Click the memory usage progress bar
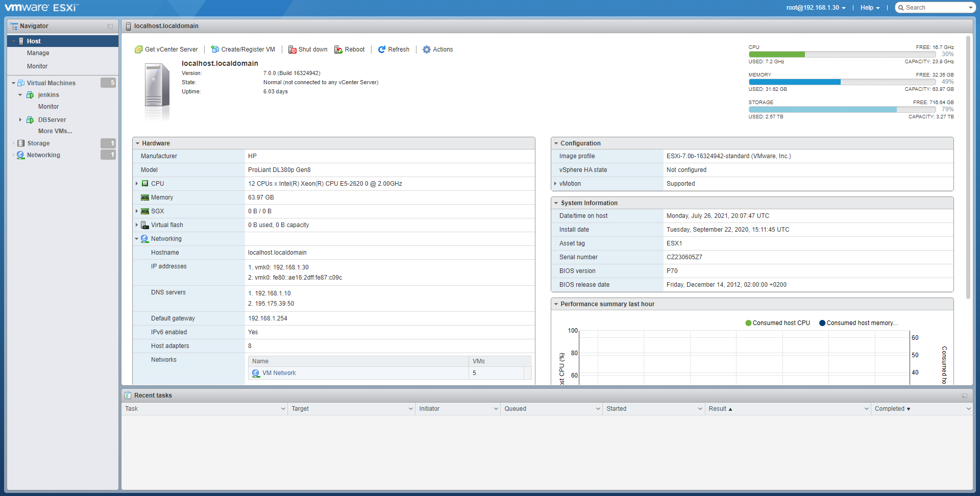Viewport: 980px width, 496px height. point(841,82)
